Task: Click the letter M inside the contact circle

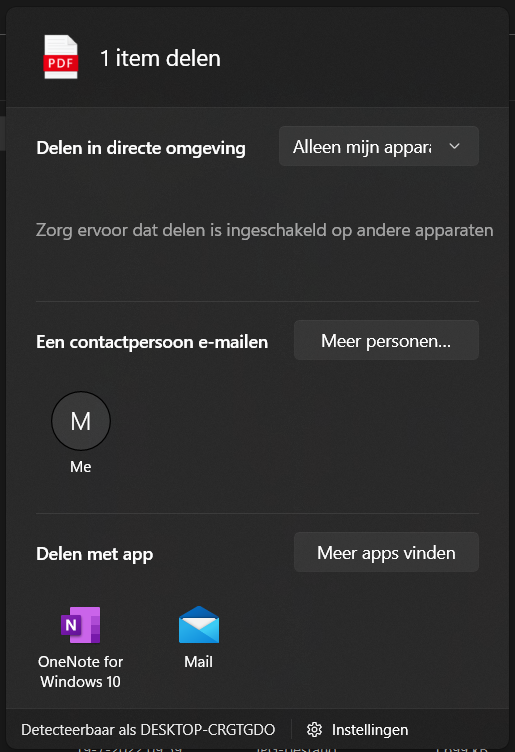Action: pos(81,421)
